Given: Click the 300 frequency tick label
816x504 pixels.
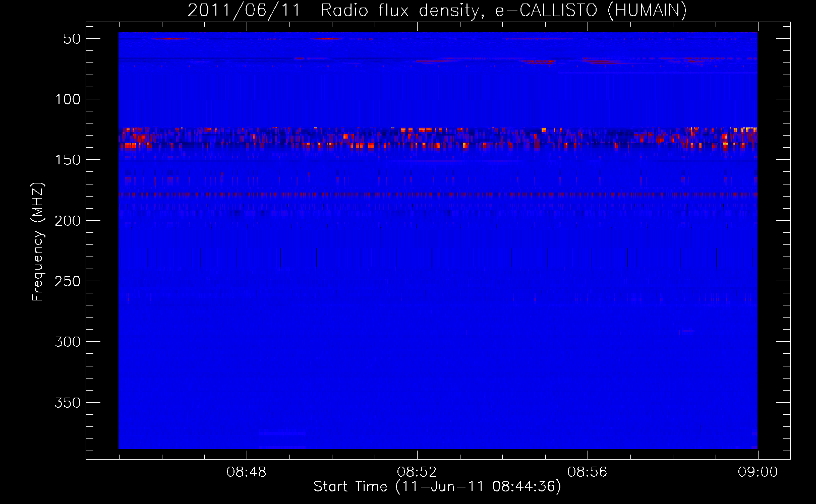Looking at the screenshot, I should tap(68, 342).
